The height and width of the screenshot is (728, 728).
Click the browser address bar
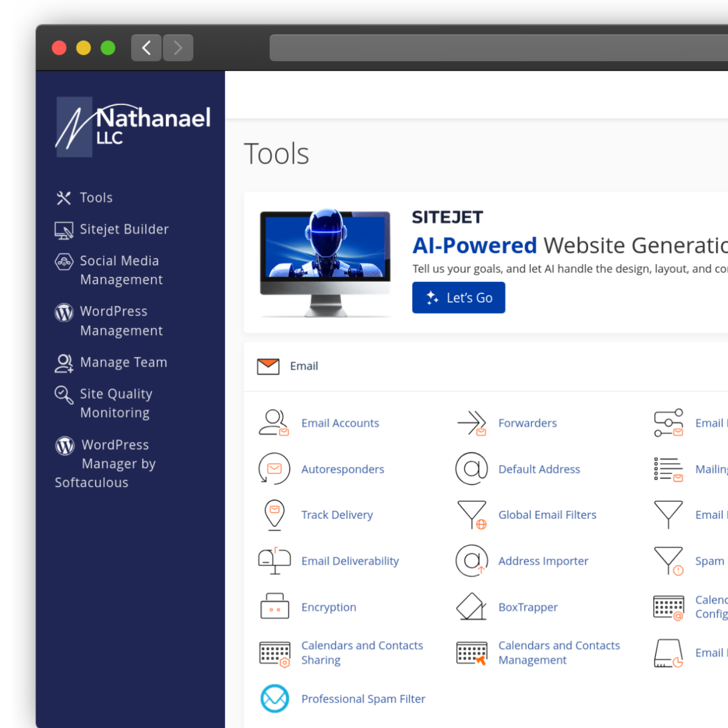468,47
